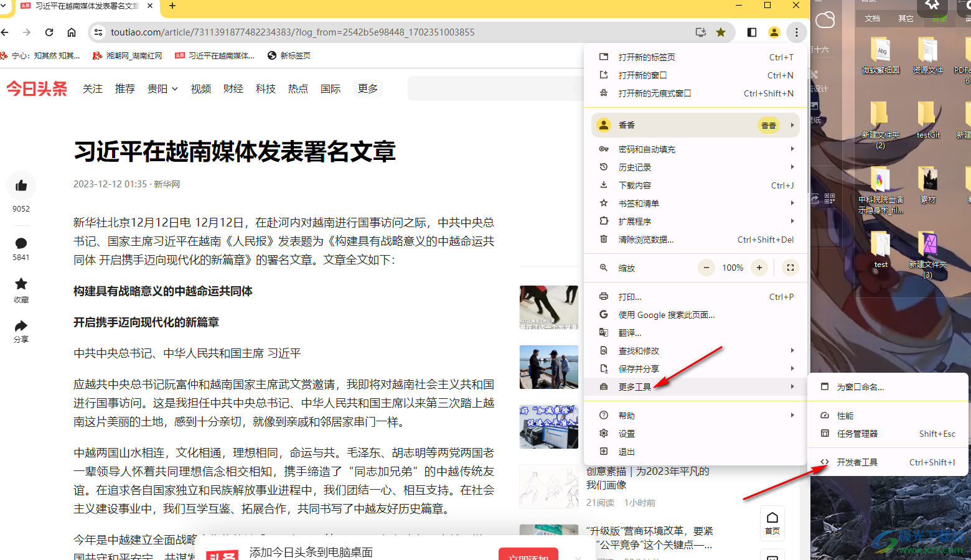Select 性能 in submenu
This screenshot has width=971, height=560.
(888, 416)
